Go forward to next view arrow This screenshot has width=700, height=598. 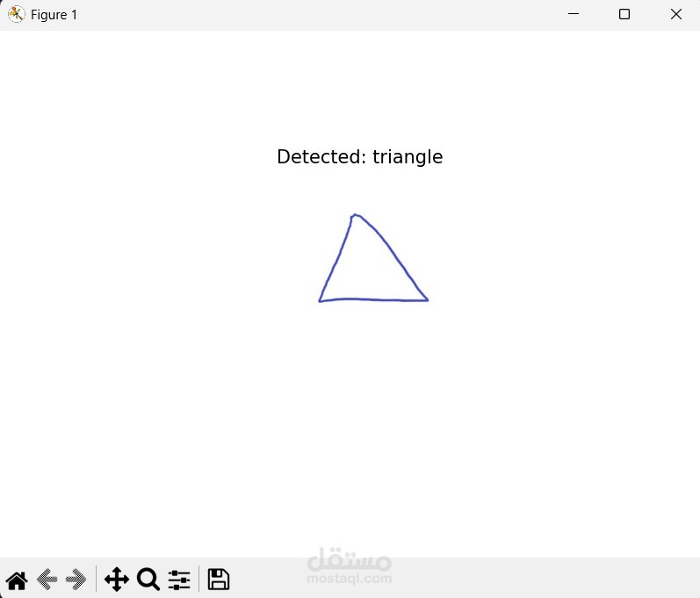point(76,580)
